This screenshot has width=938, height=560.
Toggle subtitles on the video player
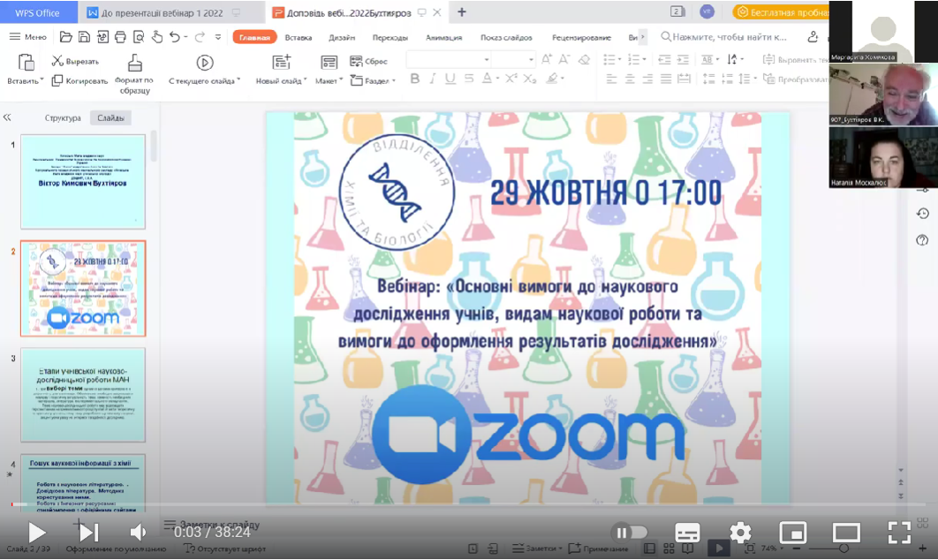pyautogui.click(x=687, y=532)
